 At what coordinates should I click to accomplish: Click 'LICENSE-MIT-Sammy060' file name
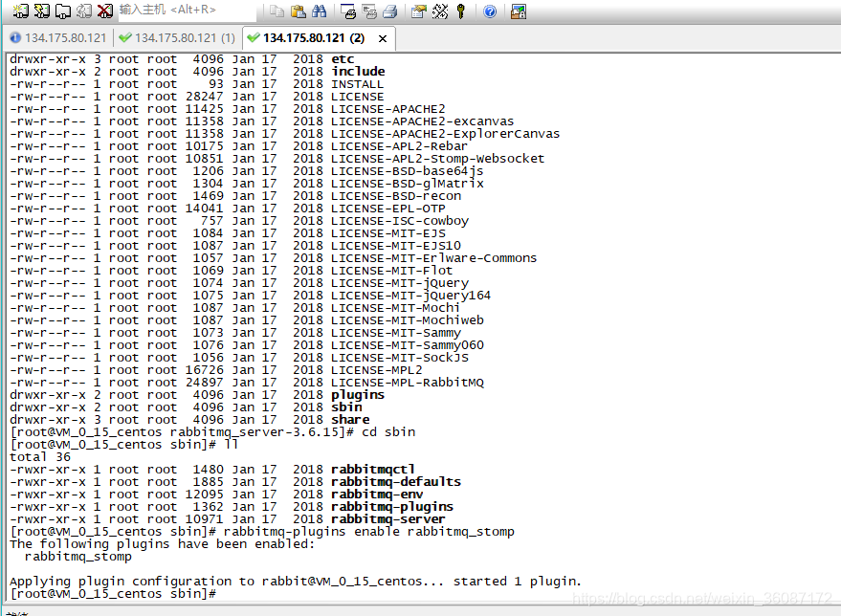coord(407,344)
